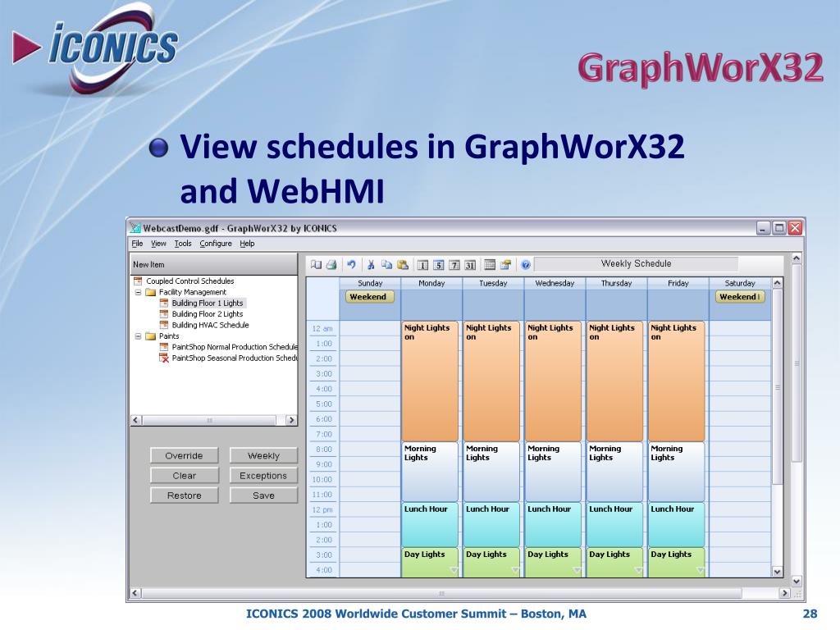Click the PaintShop Seasonal disabled schedule icon
This screenshot has width=840, height=630.
[164, 358]
